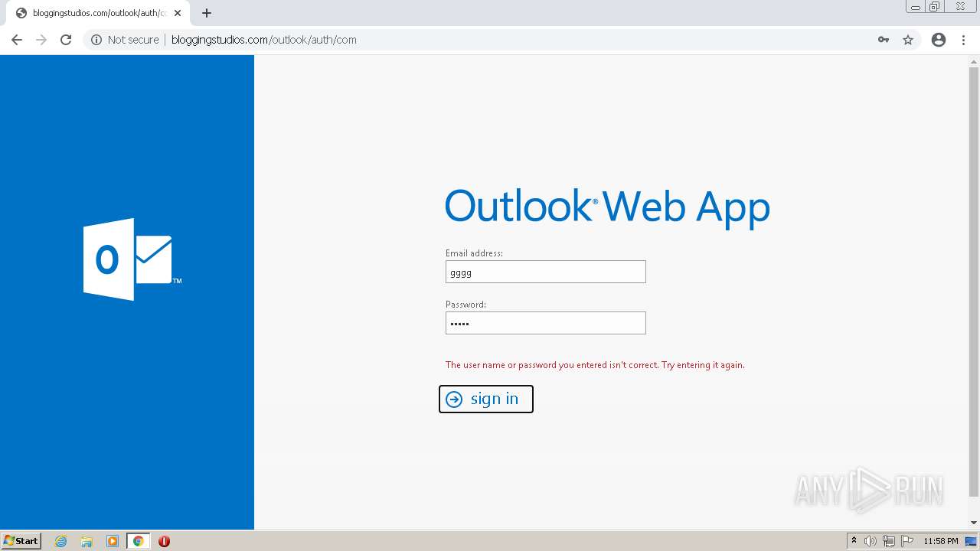Click the browser forward arrow
This screenshot has width=980, height=551.
(x=41, y=40)
